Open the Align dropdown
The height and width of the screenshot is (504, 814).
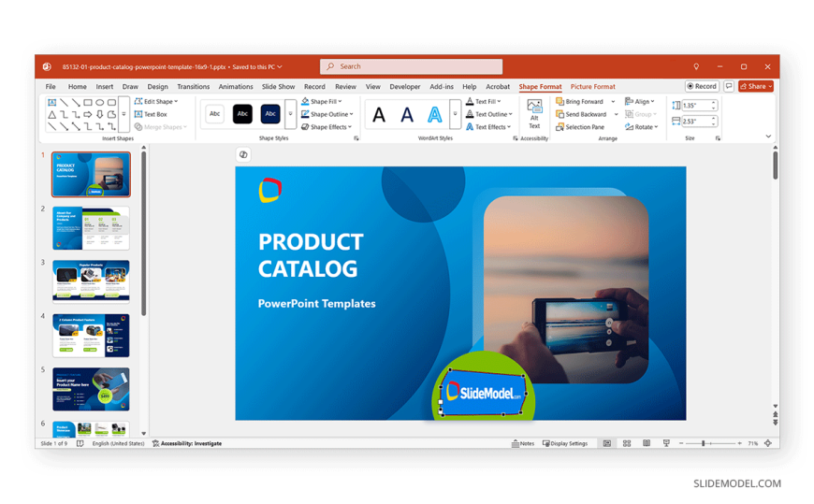640,101
